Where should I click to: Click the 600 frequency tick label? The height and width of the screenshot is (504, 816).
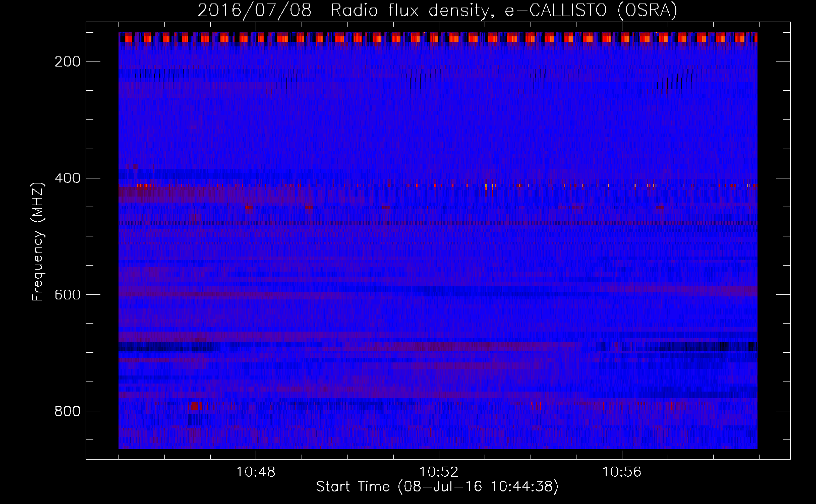click(68, 295)
